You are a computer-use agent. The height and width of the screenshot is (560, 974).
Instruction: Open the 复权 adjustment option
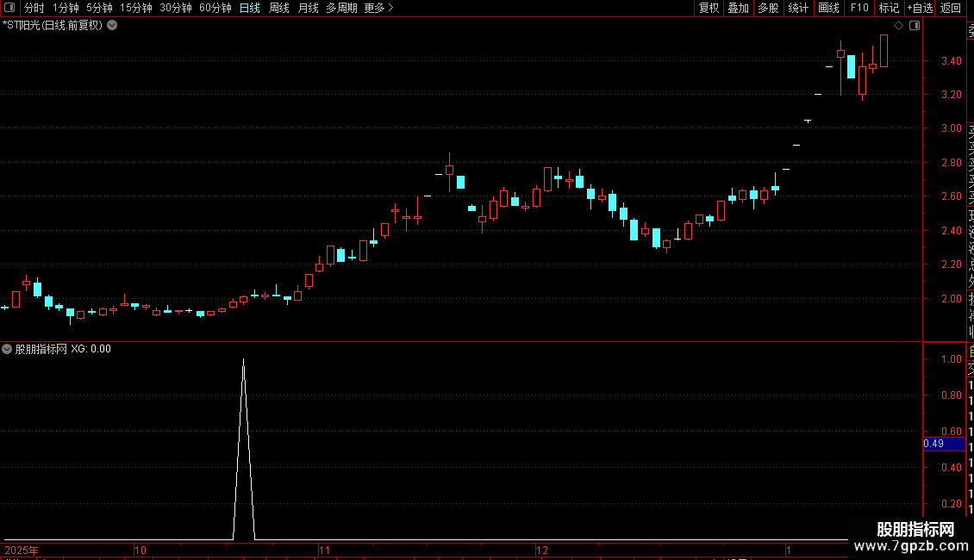[709, 8]
